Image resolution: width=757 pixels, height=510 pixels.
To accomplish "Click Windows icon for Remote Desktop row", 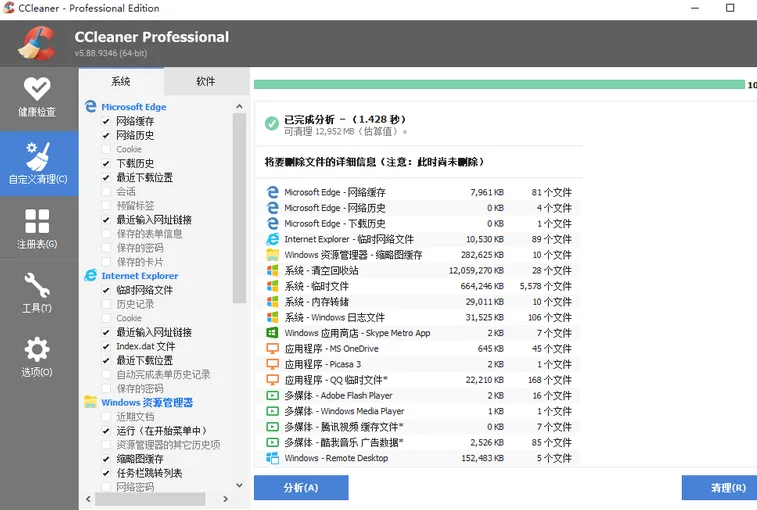I will [x=272, y=458].
